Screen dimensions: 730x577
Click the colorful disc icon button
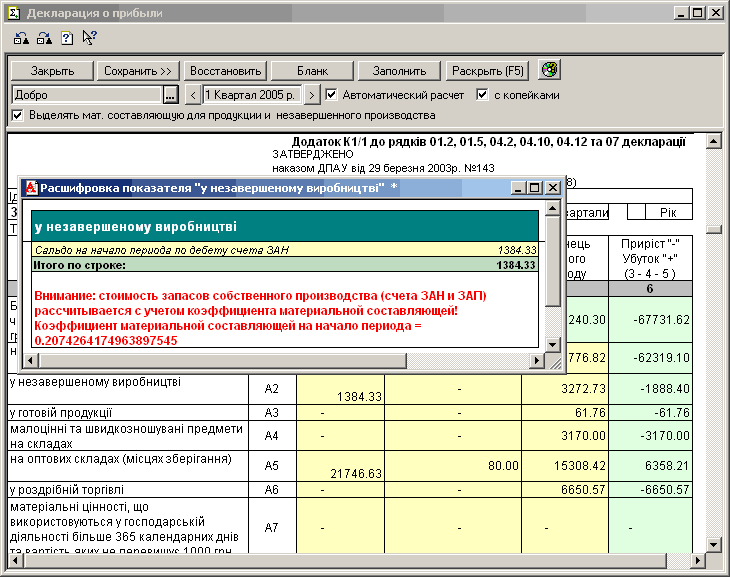(549, 70)
